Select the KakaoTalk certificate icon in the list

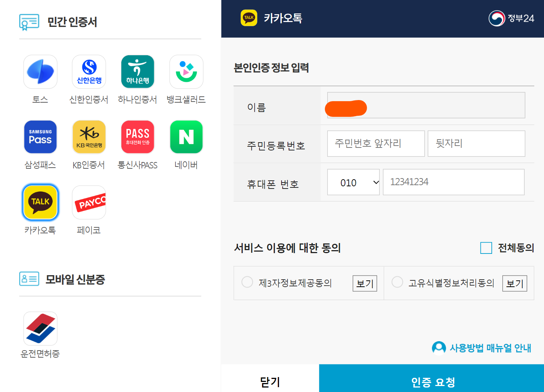coord(40,202)
